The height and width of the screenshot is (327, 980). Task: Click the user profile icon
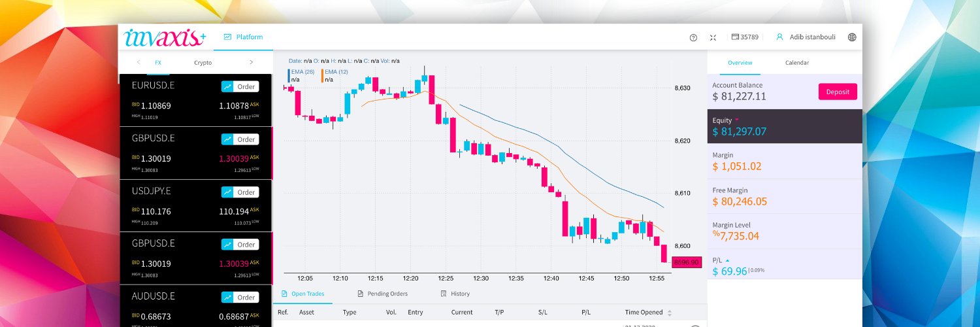coord(779,37)
